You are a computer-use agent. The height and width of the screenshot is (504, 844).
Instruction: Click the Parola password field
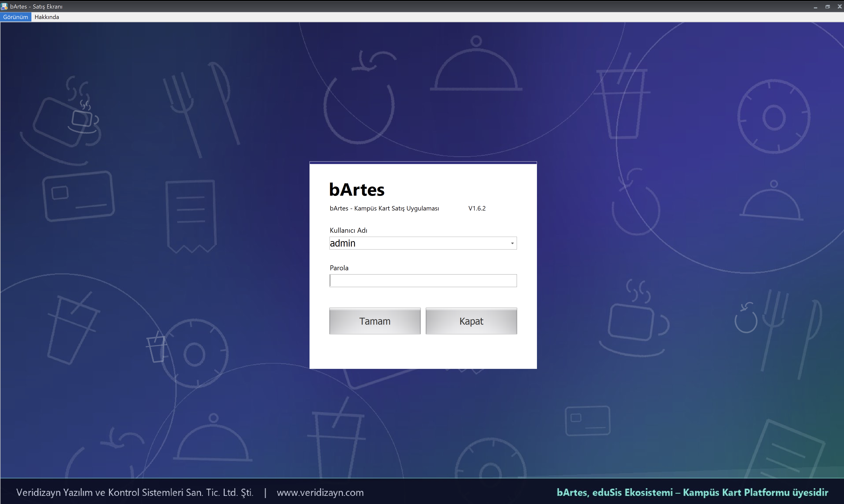pyautogui.click(x=423, y=280)
